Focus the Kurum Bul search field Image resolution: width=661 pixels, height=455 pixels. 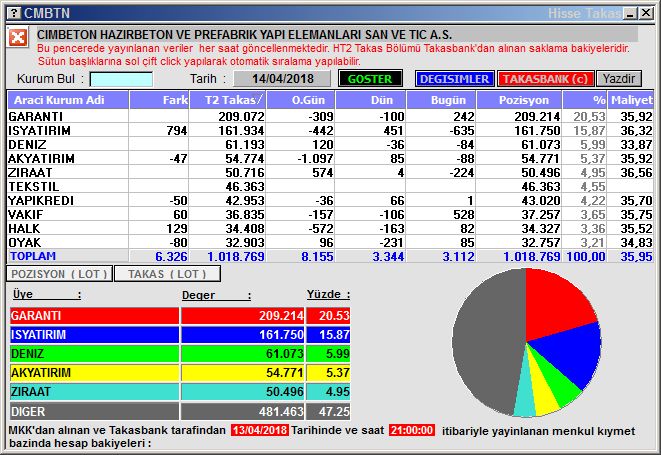click(121, 79)
